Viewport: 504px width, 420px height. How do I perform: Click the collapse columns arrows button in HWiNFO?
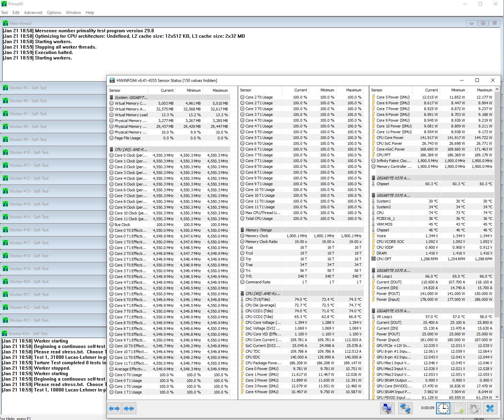coord(129,408)
